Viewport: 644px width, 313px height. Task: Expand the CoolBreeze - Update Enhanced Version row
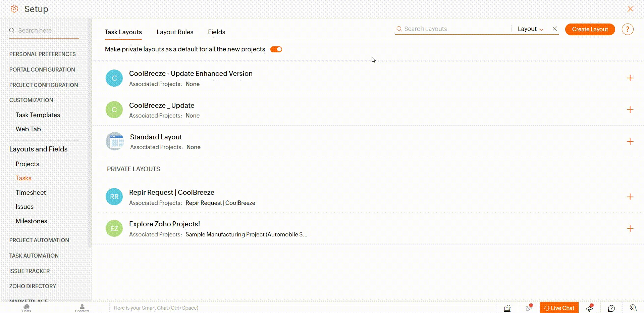[x=630, y=78]
